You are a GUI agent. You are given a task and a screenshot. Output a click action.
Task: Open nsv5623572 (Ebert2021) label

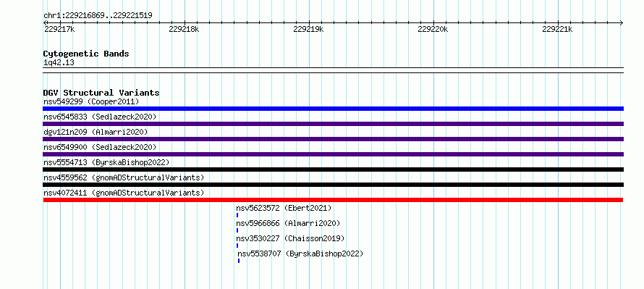(x=284, y=208)
